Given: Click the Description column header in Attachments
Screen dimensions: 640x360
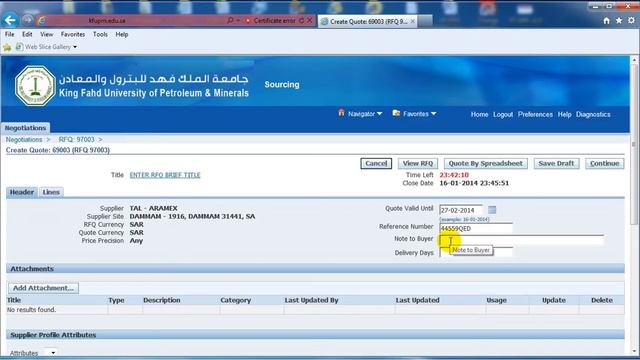Looking at the screenshot, I should pos(162,300).
